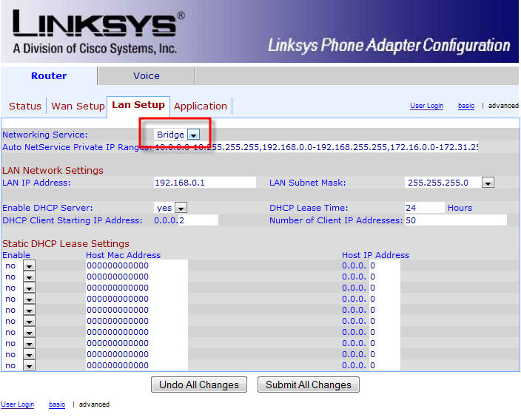Viewport: 521px width, 420px height.
Task: Click third row Host Mac Address field
Action: [x=137, y=288]
